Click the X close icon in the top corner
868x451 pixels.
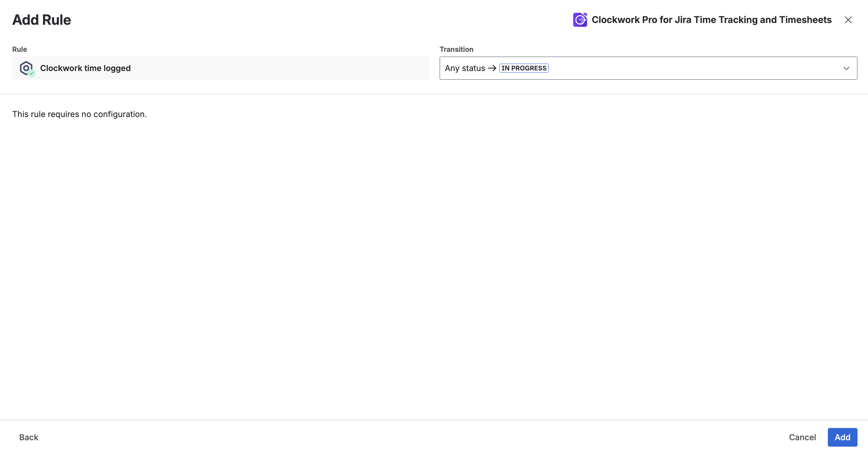pyautogui.click(x=848, y=20)
